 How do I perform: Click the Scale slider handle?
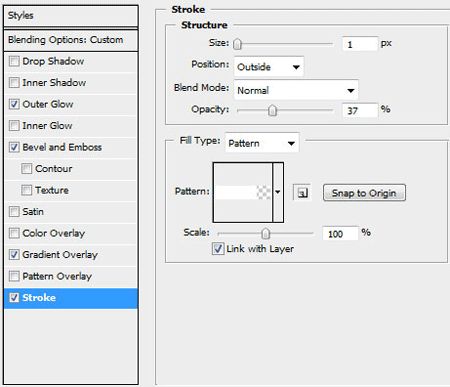265,233
